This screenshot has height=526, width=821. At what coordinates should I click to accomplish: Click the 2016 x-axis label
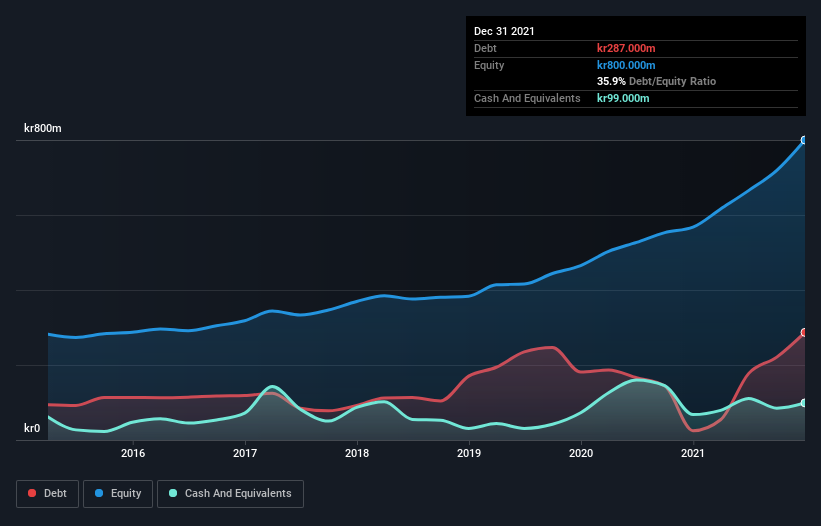pos(133,453)
